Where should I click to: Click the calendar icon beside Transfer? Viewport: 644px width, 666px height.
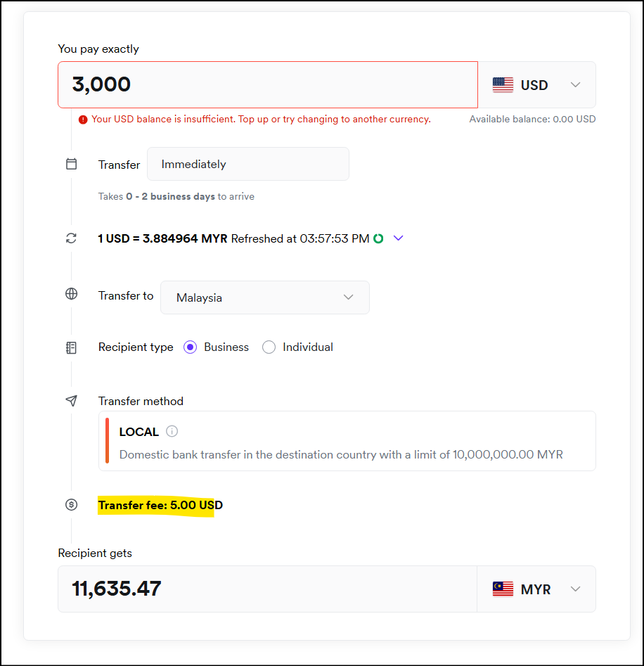pyautogui.click(x=71, y=164)
